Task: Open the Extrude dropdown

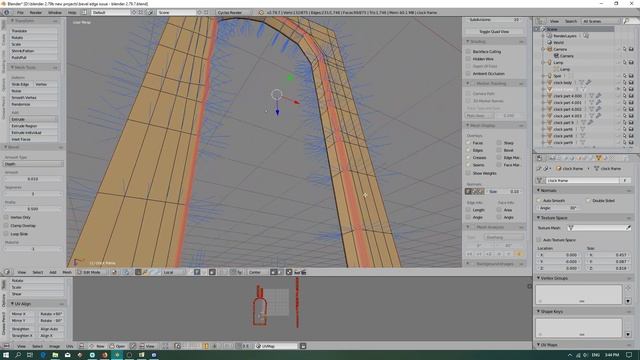Action: (33, 119)
